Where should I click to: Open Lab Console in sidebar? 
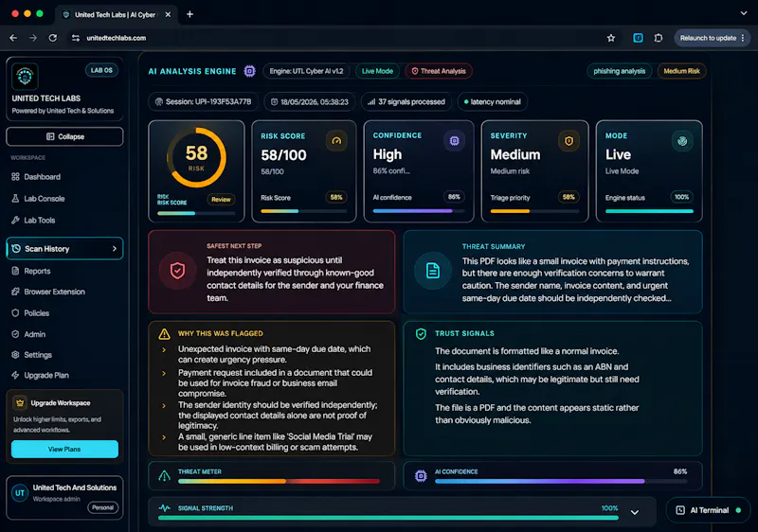point(64,199)
